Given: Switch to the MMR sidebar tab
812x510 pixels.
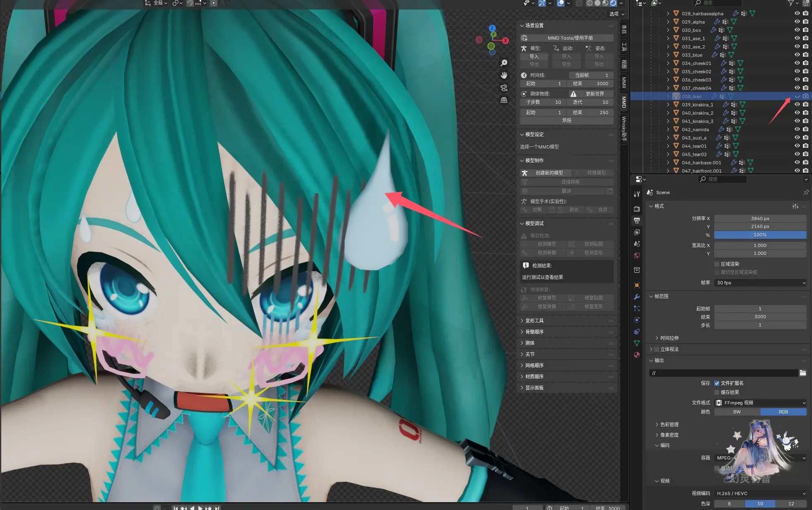Looking at the screenshot, I should click(x=624, y=82).
